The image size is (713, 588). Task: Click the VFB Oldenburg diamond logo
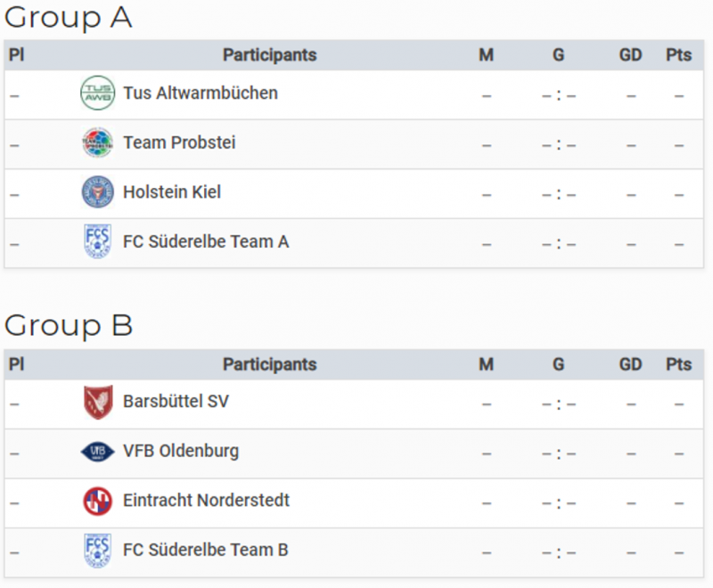(x=97, y=452)
